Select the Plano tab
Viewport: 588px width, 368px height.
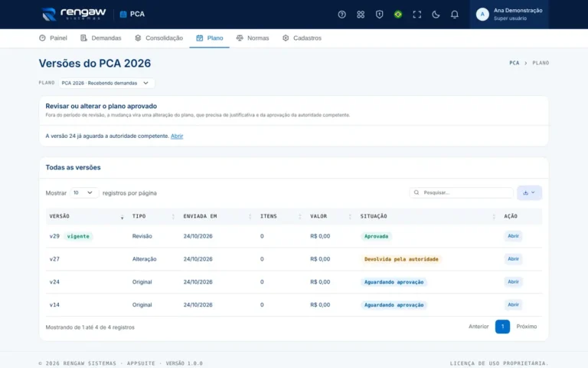pos(209,38)
